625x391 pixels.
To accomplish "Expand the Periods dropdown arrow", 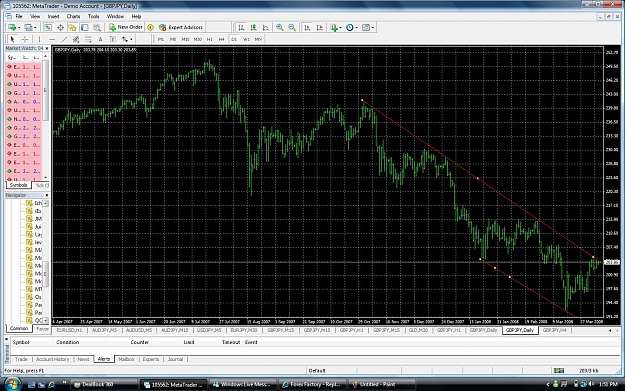I will tap(356, 28).
